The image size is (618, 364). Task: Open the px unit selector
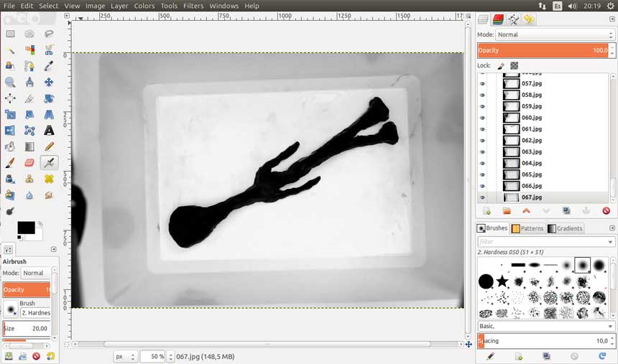[x=126, y=357]
